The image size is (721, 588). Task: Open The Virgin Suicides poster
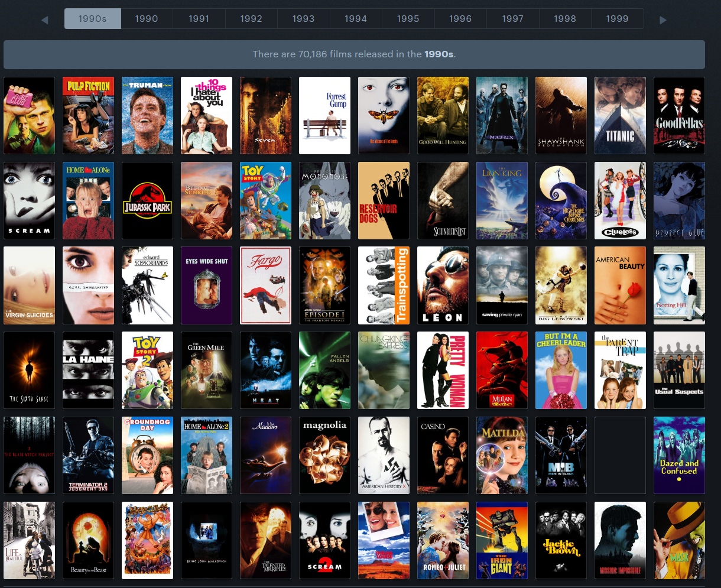(30, 285)
